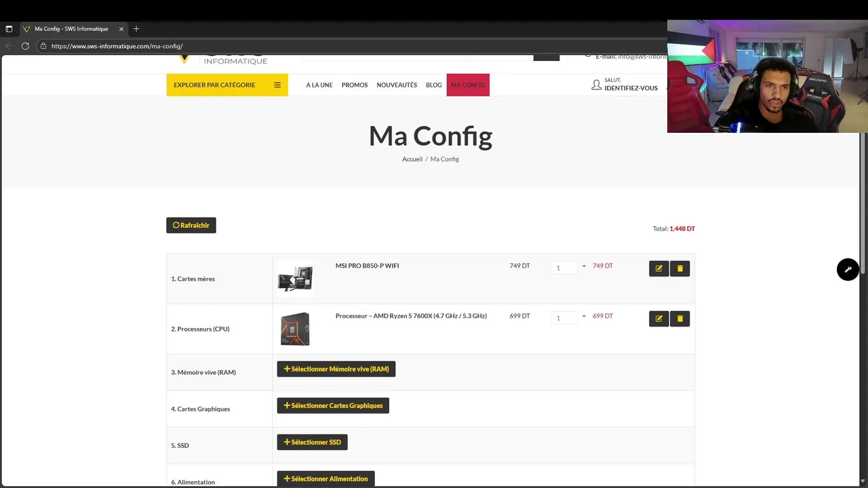The image size is (868, 488).
Task: Open a new browser tab
Action: (136, 28)
